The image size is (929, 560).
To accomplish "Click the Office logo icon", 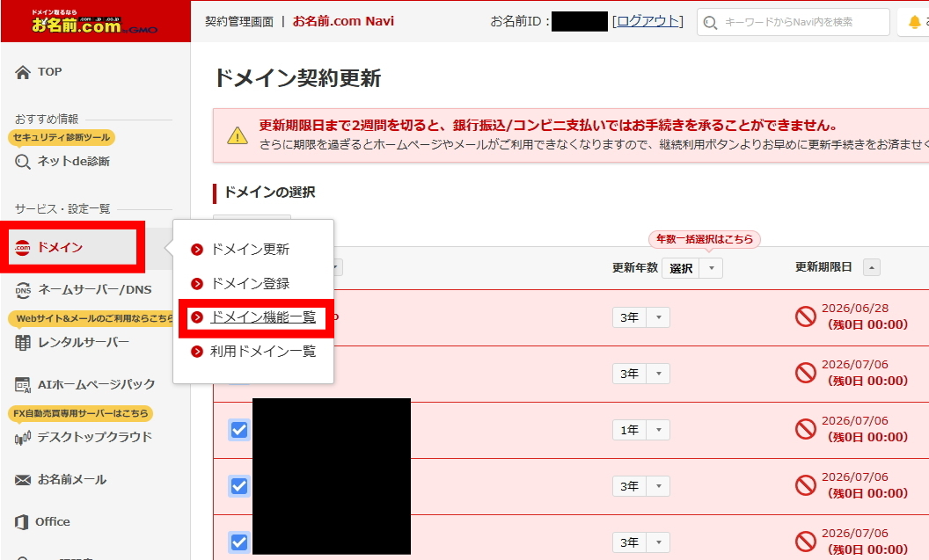I will tap(21, 522).
